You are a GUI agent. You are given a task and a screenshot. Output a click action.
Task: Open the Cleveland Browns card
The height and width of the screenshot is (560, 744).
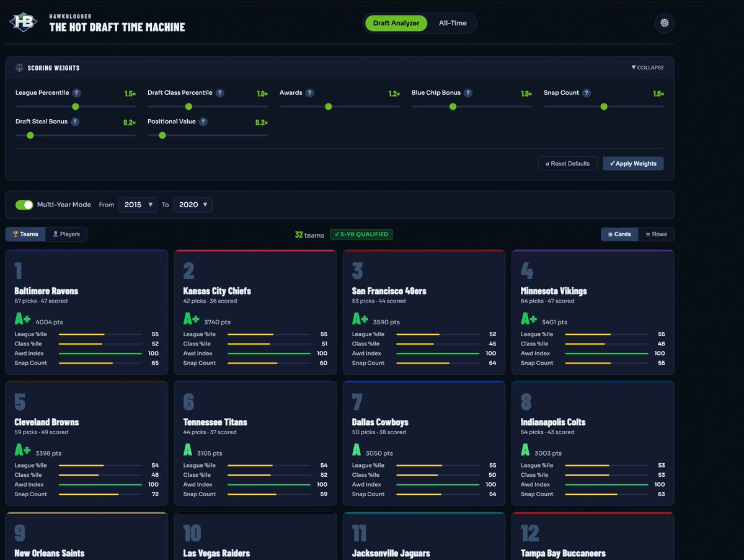point(87,443)
